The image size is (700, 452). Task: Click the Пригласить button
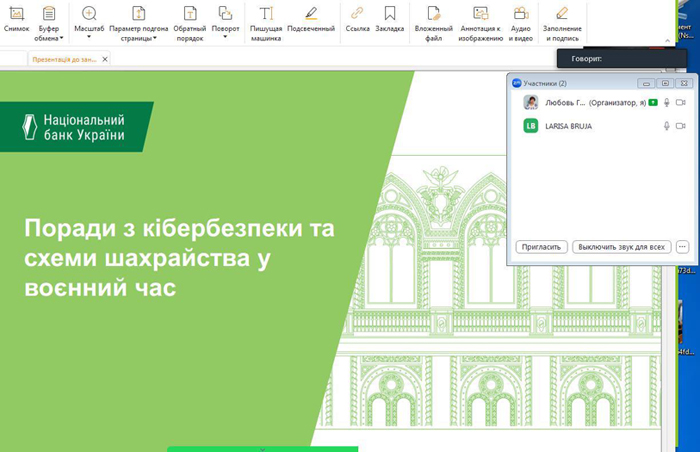(x=543, y=246)
